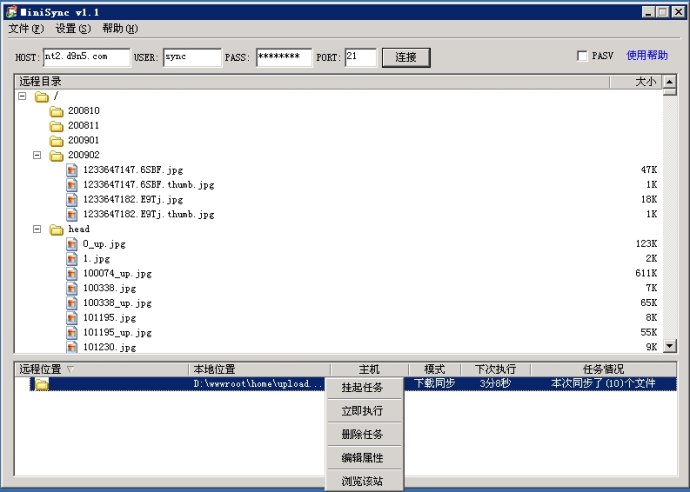This screenshot has width=690, height=492.
Task: Click the 100074_up.jpg image file icon
Action: [72, 273]
